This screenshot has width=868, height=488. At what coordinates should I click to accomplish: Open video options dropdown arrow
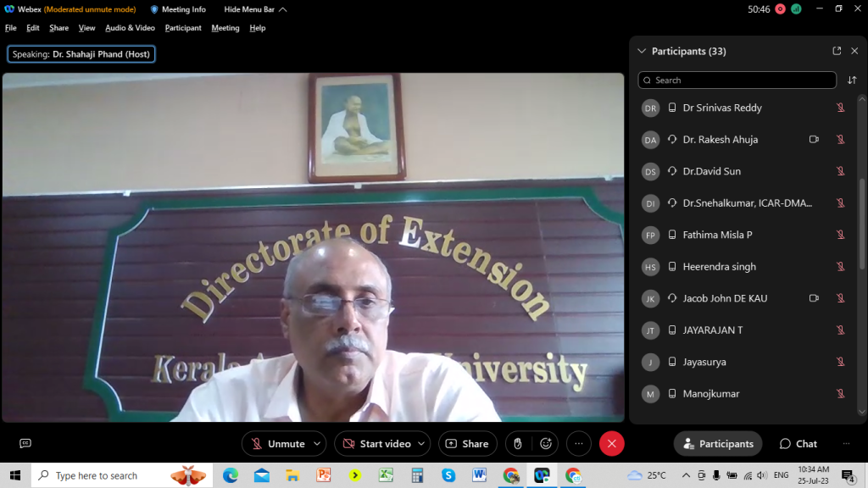421,444
